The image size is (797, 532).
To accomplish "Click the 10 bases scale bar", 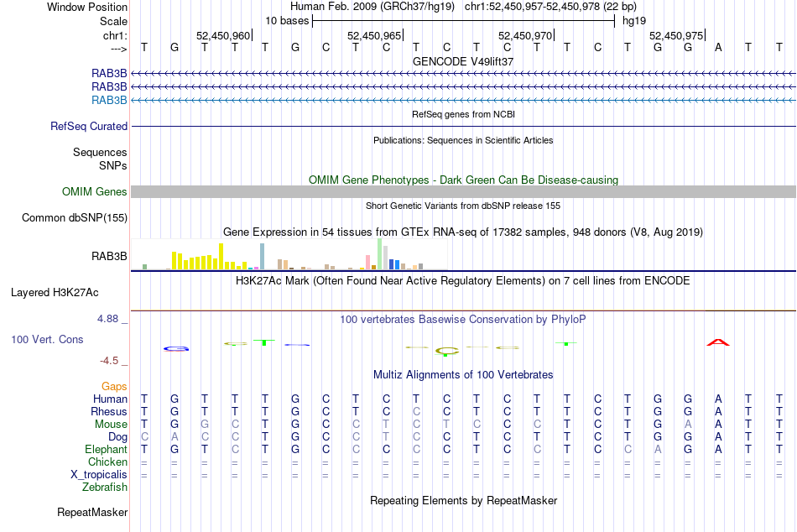I will click(464, 21).
